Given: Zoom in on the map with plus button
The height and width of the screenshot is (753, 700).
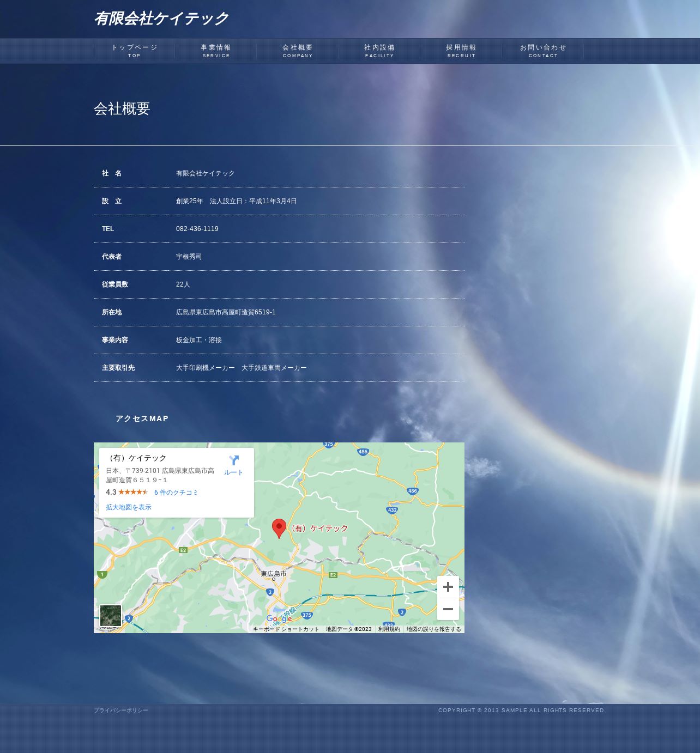Looking at the screenshot, I should [x=448, y=587].
